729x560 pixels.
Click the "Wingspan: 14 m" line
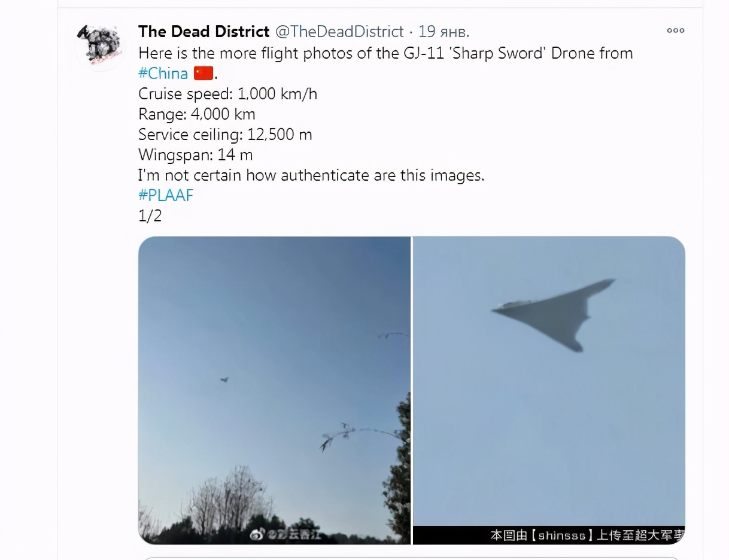[x=195, y=155]
